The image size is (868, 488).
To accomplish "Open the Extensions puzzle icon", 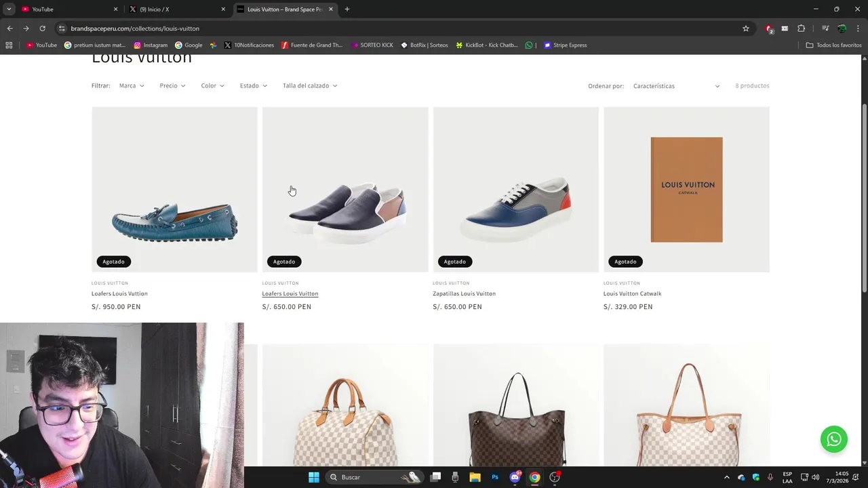I will click(x=802, y=28).
